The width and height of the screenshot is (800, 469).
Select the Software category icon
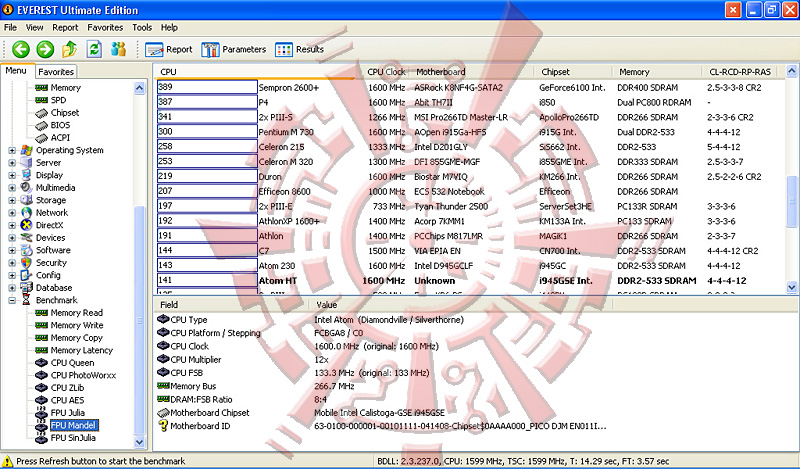[27, 251]
